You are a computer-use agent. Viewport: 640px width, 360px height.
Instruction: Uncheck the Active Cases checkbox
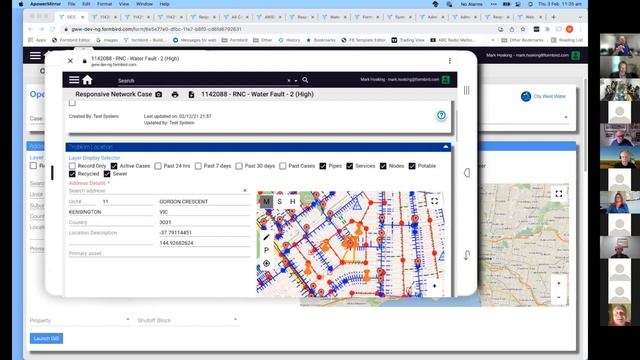coord(114,166)
